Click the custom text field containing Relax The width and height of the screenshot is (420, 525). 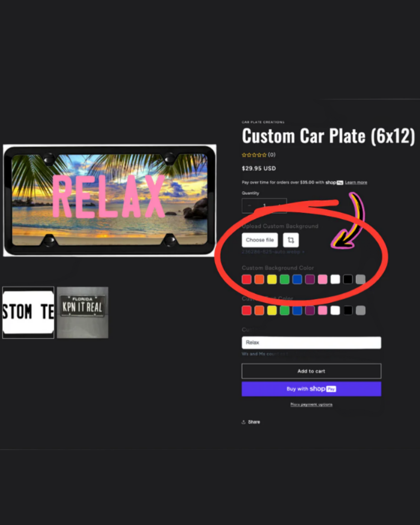pos(311,343)
